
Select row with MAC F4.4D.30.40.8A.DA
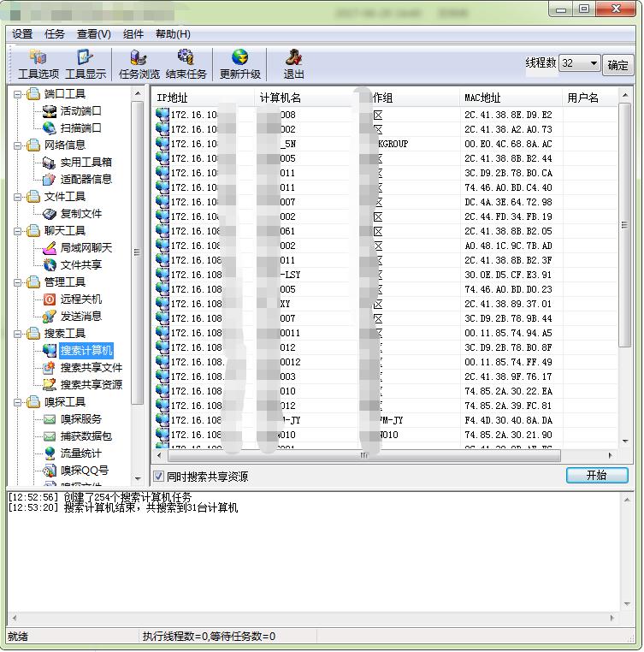click(385, 420)
